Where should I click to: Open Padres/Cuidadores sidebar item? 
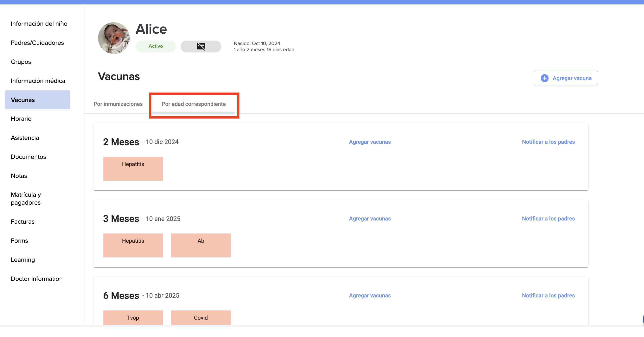click(x=37, y=43)
